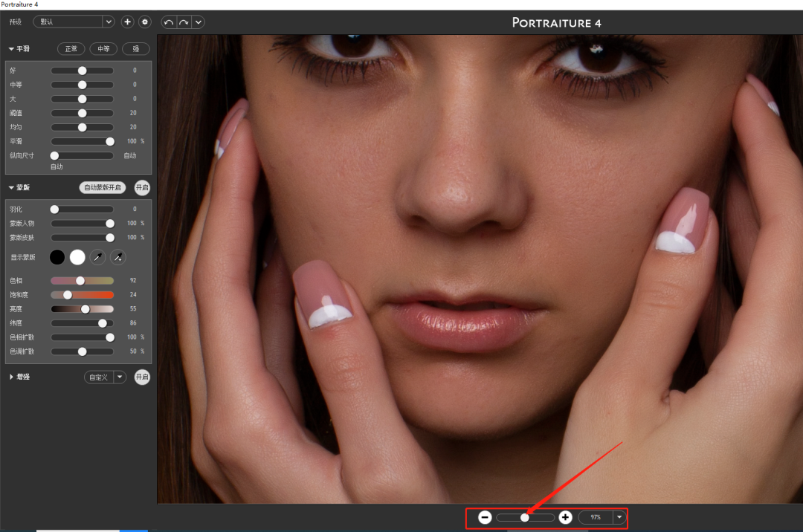Open the 默认 preset dropdown
Image resolution: width=803 pixels, height=532 pixels.
[73, 22]
